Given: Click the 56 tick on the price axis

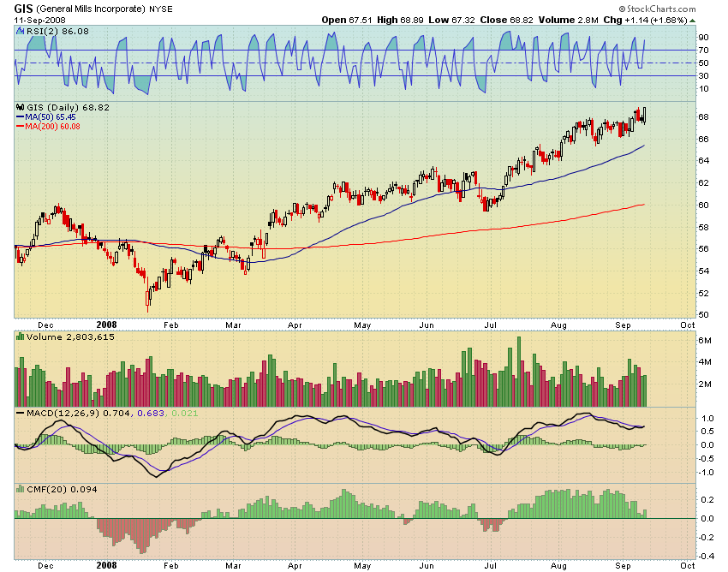Looking at the screenshot, I should click(x=703, y=249).
